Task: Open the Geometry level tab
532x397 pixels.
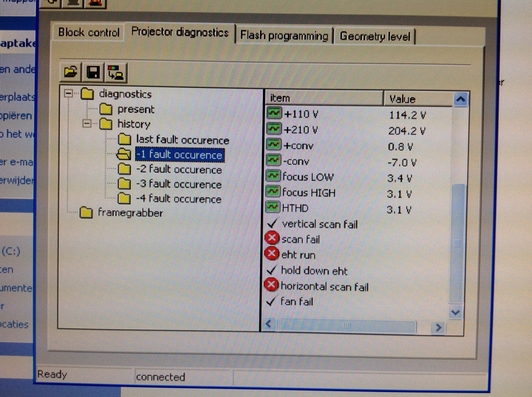Action: coord(375,37)
